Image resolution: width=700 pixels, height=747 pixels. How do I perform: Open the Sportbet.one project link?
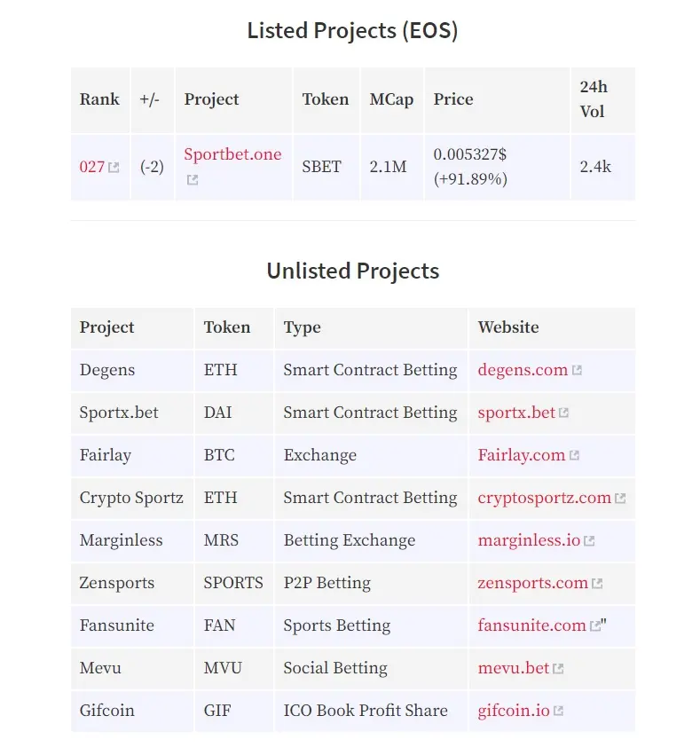click(x=232, y=154)
